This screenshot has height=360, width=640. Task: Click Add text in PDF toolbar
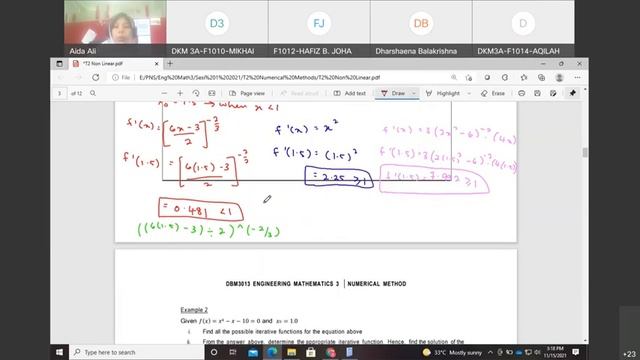click(x=350, y=93)
